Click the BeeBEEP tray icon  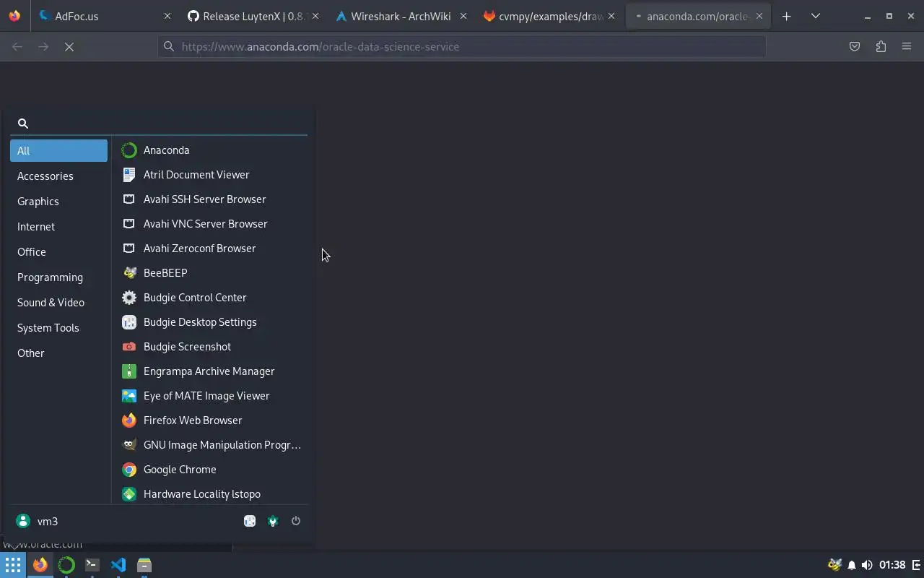tap(835, 565)
